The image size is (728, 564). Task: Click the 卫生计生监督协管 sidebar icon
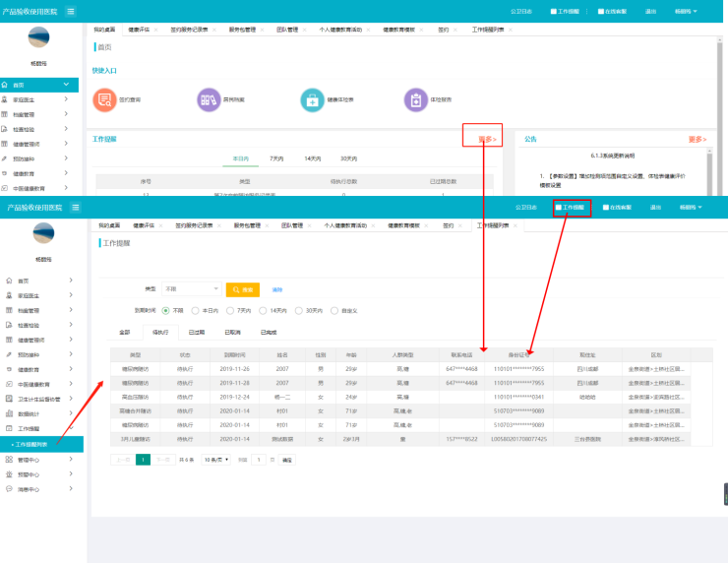click(x=8, y=400)
